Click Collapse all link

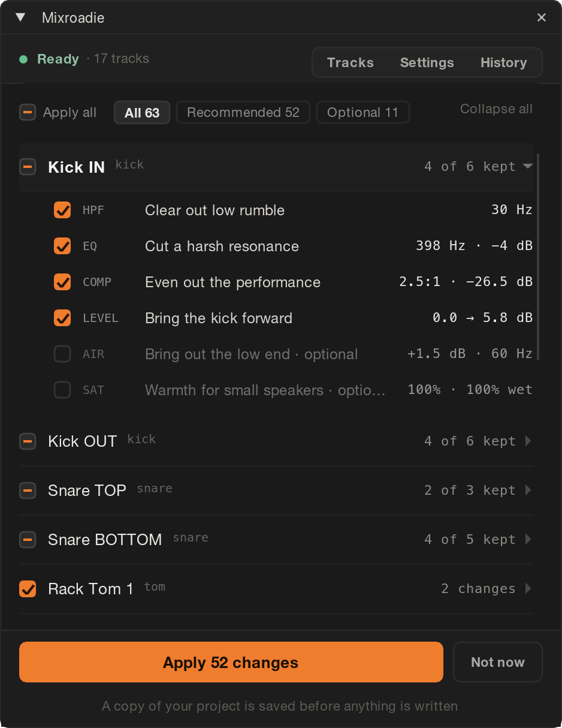(496, 109)
